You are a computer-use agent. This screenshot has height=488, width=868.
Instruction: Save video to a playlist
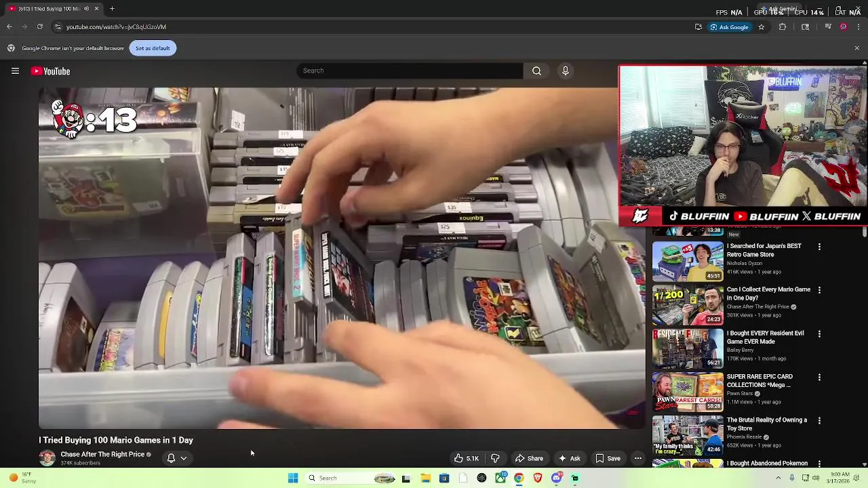tap(608, 459)
